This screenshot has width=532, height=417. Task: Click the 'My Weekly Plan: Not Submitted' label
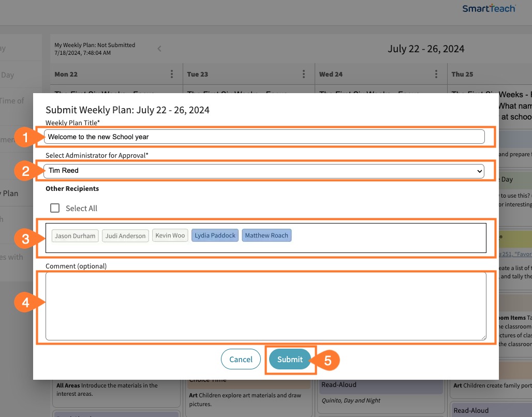(94, 45)
